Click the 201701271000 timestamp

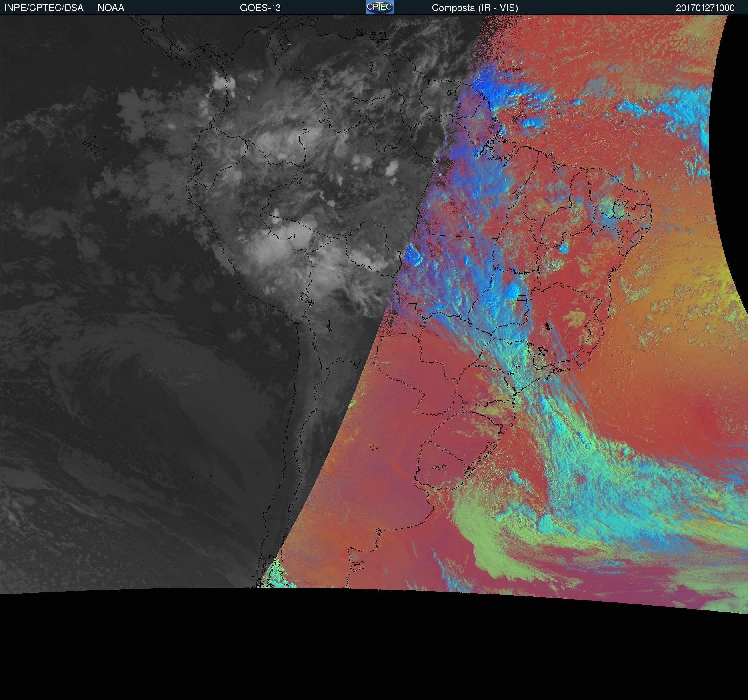pyautogui.click(x=705, y=8)
